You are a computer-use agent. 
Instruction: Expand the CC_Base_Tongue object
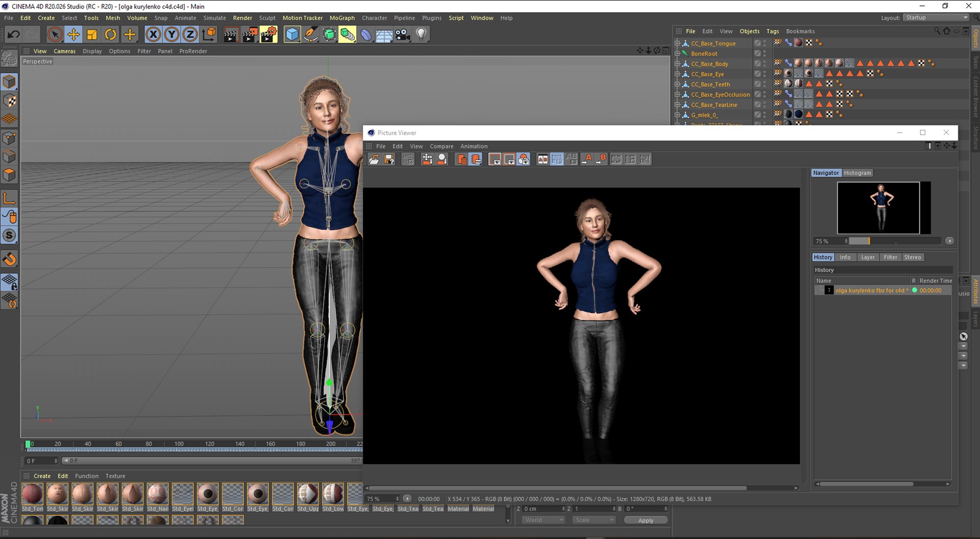[677, 43]
